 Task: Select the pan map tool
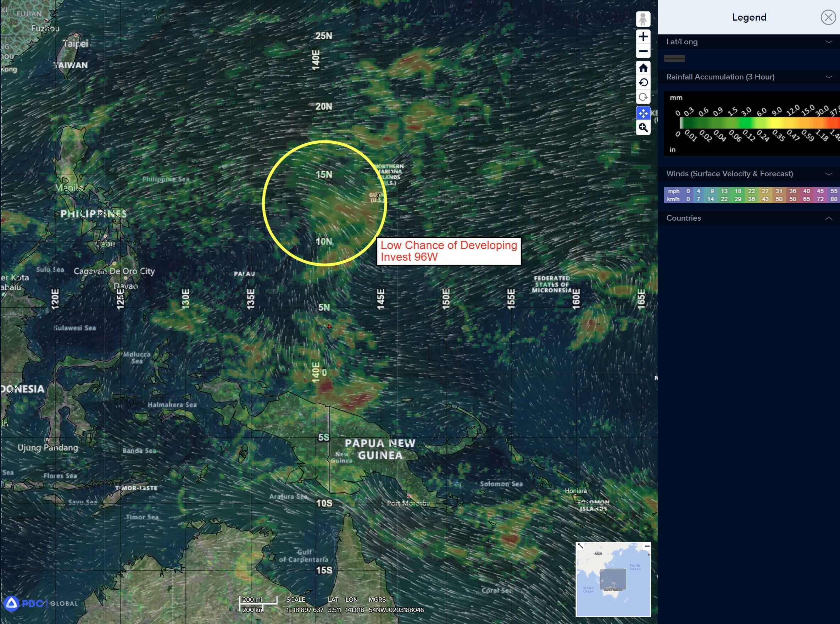(x=643, y=113)
